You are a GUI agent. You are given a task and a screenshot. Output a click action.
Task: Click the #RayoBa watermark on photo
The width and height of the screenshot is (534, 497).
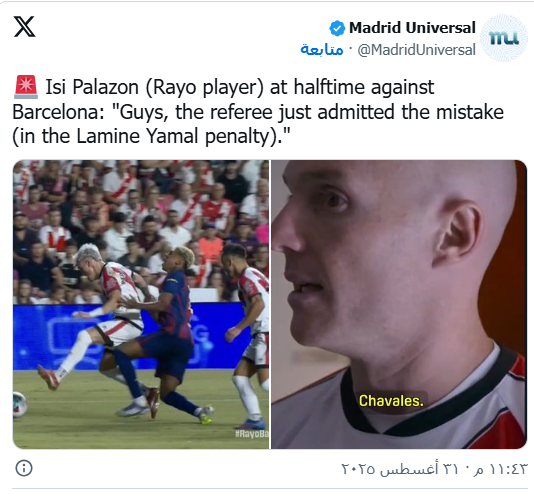click(x=252, y=434)
